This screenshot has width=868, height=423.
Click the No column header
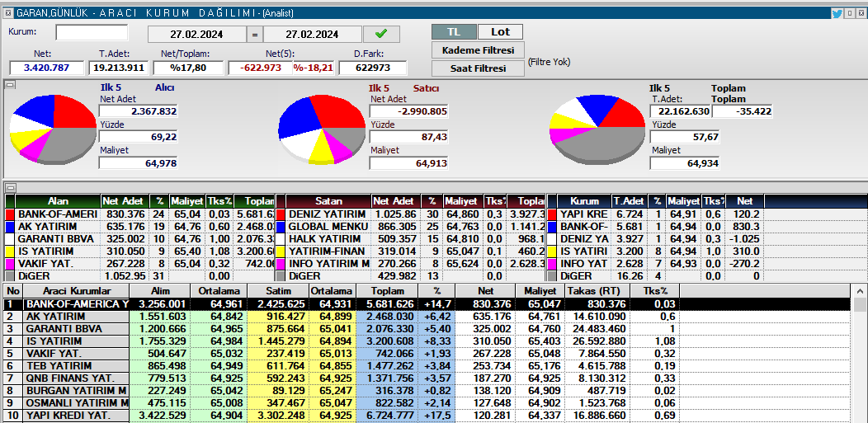pyautogui.click(x=13, y=291)
